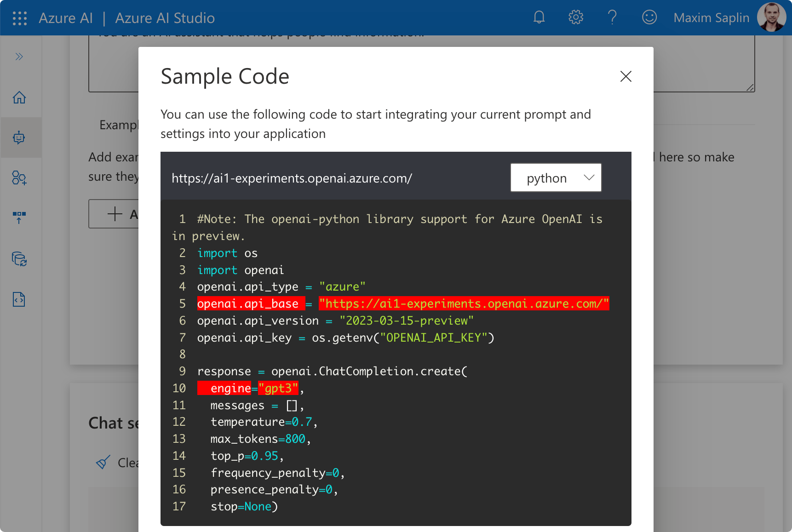Image resolution: width=792 pixels, height=532 pixels.
Task: Open the app launcher grid icon
Action: coord(20,18)
